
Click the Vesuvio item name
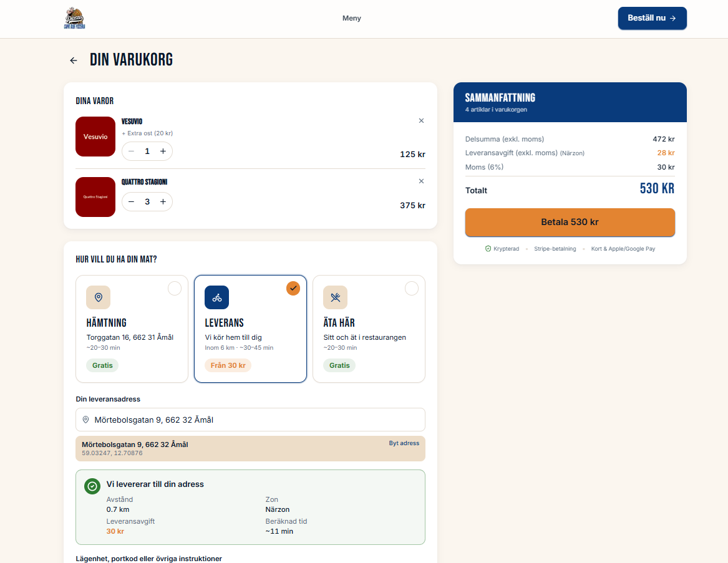tap(132, 122)
